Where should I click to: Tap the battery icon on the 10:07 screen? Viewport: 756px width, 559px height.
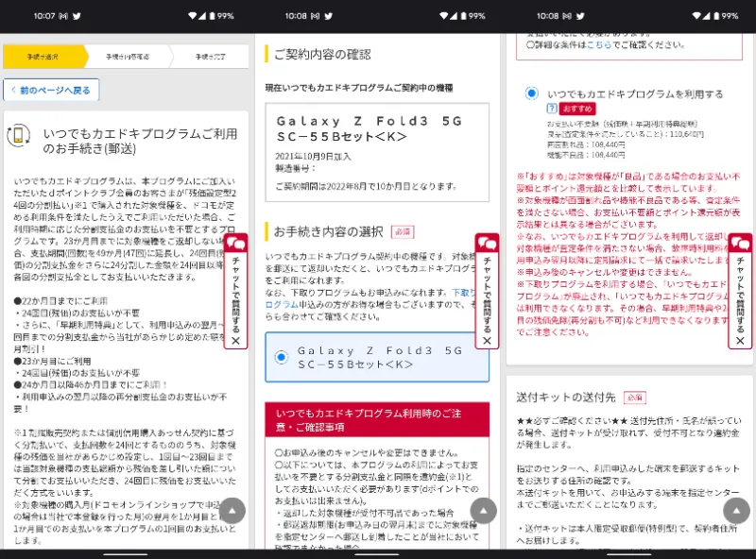[x=212, y=16]
